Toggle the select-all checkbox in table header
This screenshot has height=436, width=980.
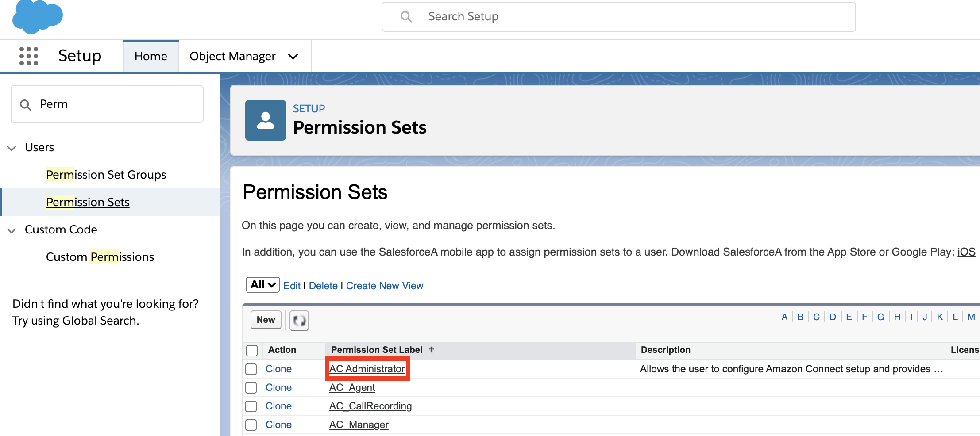(252, 350)
